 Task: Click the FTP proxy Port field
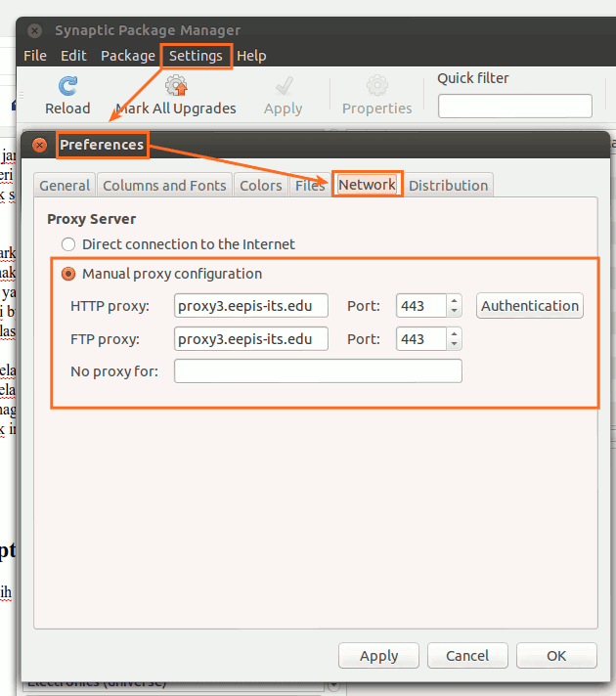click(421, 338)
